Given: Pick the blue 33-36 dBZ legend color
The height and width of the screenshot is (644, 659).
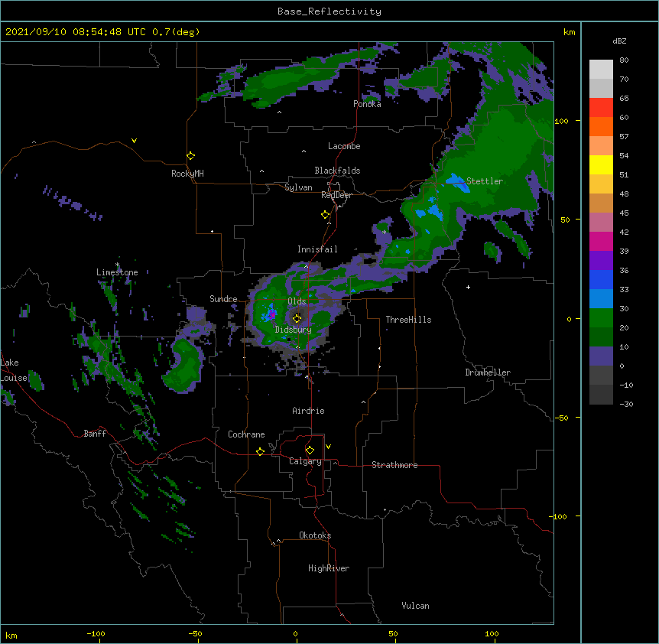Looking at the screenshot, I should 601,279.
